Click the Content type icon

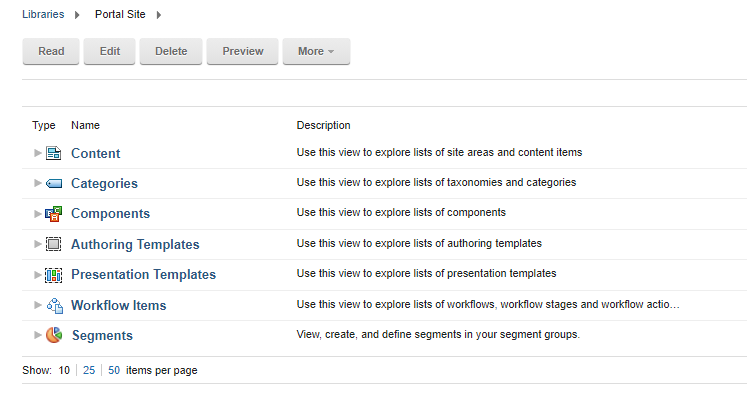point(53,153)
